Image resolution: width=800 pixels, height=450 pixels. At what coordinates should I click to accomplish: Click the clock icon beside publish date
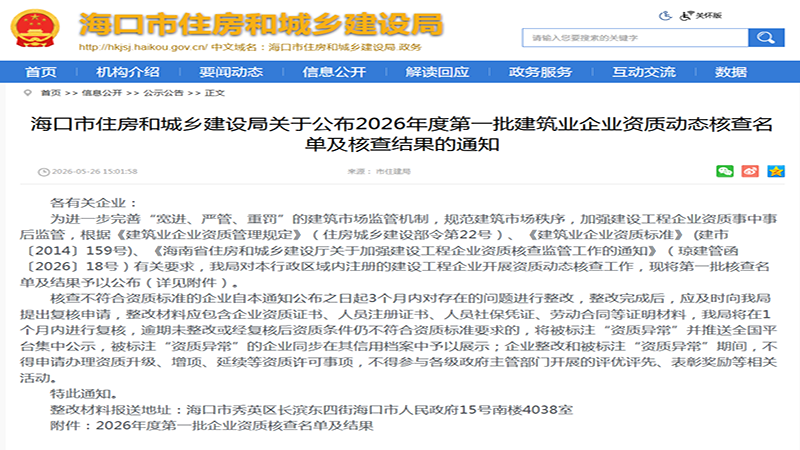click(44, 172)
